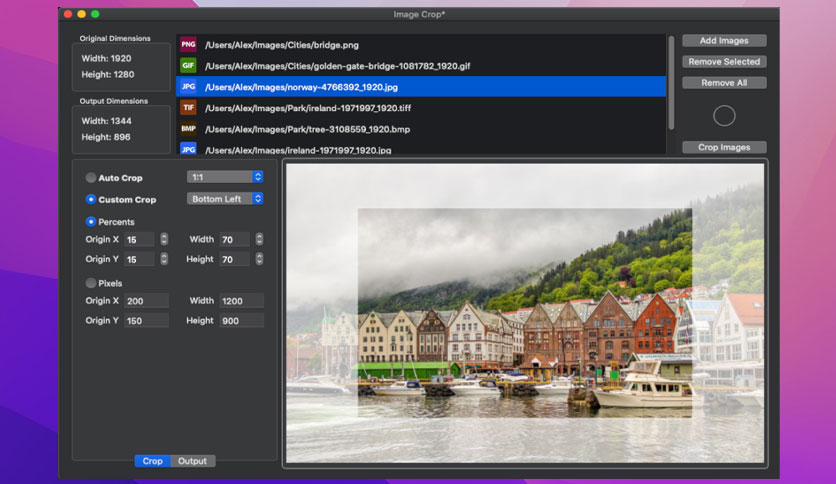Click the Remove All button

click(724, 83)
